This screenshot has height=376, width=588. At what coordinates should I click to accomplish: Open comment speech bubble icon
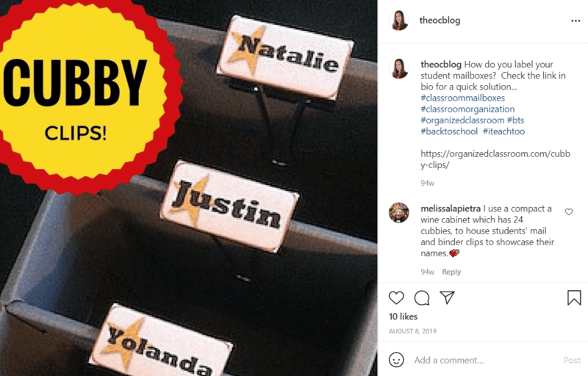click(422, 297)
